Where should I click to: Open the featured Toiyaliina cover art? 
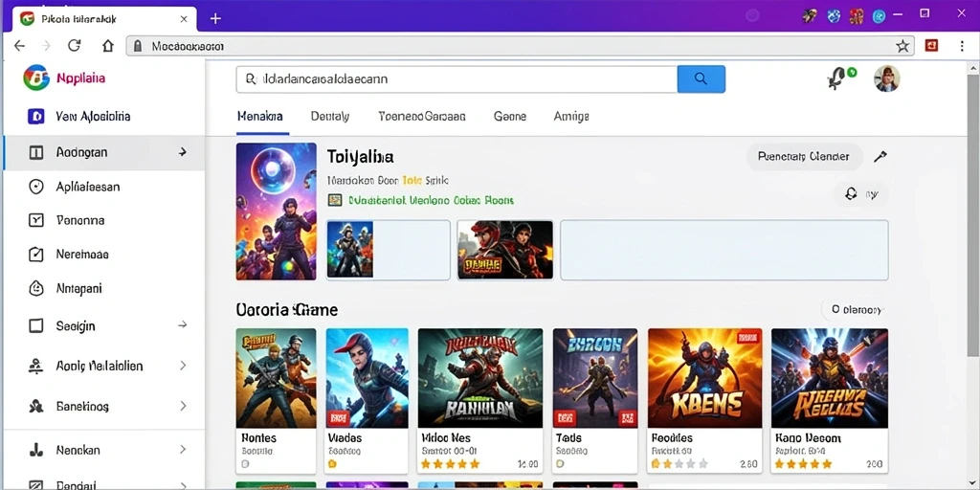pos(277,212)
